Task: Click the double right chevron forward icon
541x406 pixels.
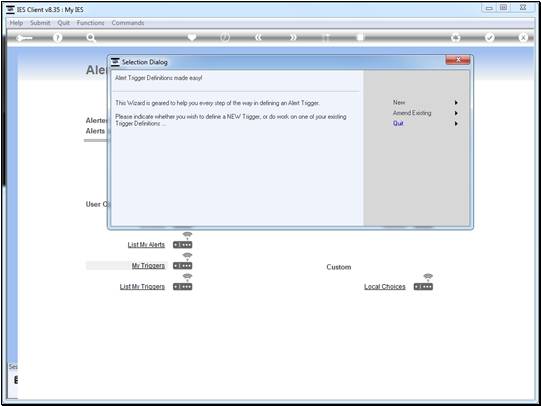Action: (x=293, y=37)
